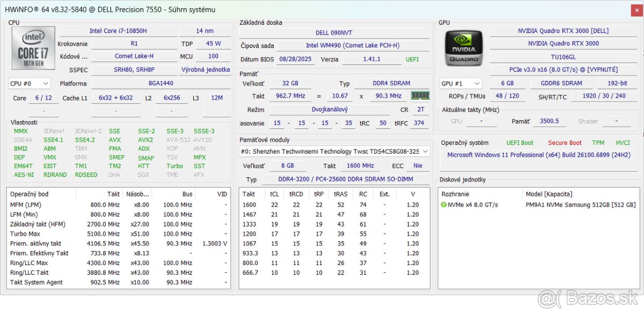The width and height of the screenshot is (644, 314).
Task: Click the Model [Kapacita] column header
Action: [548, 194]
